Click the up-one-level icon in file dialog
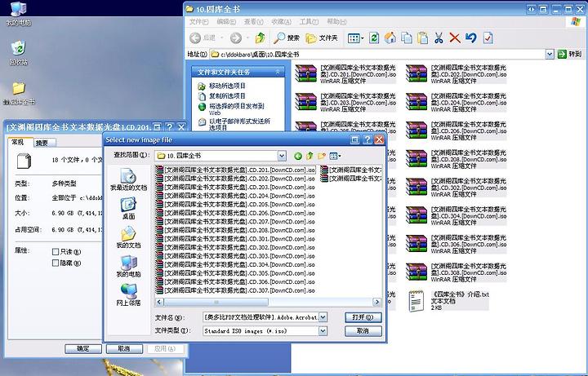 tap(310, 156)
